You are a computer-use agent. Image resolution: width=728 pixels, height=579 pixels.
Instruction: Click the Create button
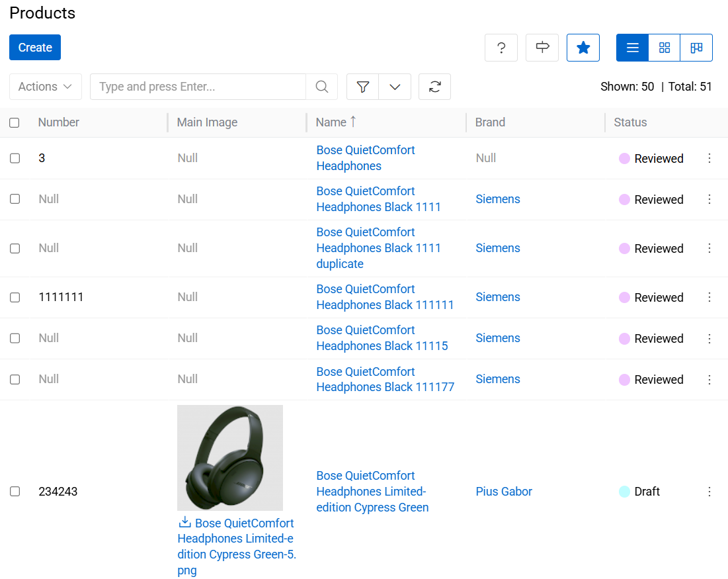(34, 47)
